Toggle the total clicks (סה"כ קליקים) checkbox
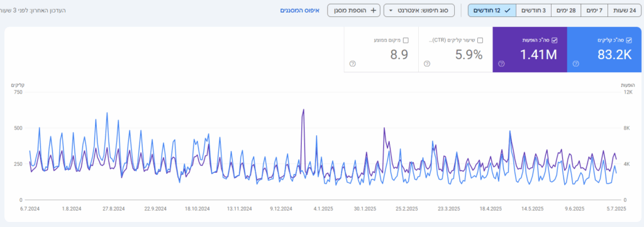This screenshot has width=644, height=227. click(x=629, y=40)
